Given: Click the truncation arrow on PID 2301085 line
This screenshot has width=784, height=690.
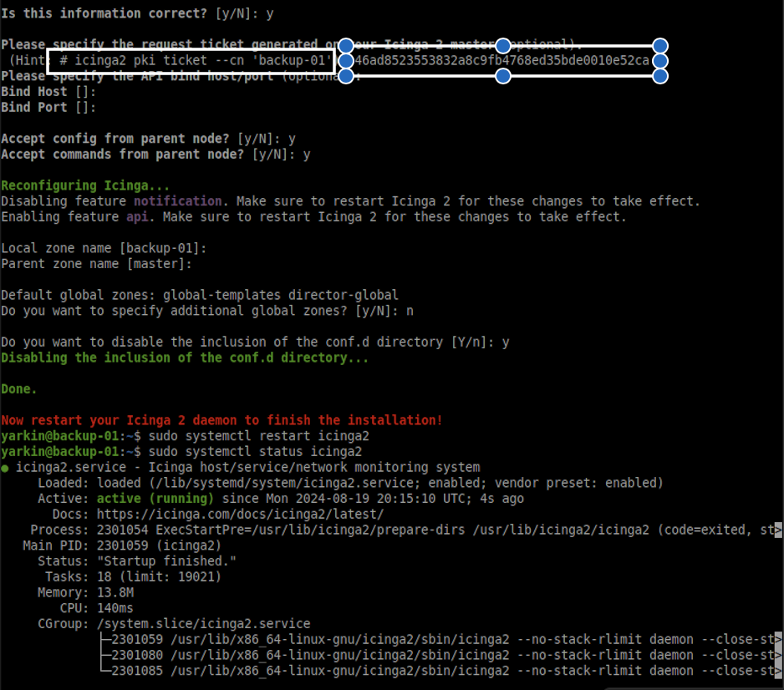Looking at the screenshot, I should (x=778, y=671).
